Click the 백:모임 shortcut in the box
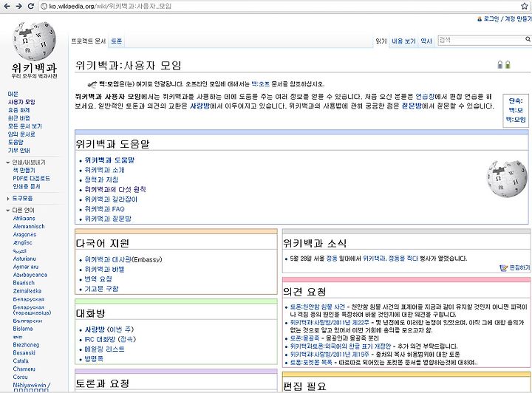 click(516, 120)
